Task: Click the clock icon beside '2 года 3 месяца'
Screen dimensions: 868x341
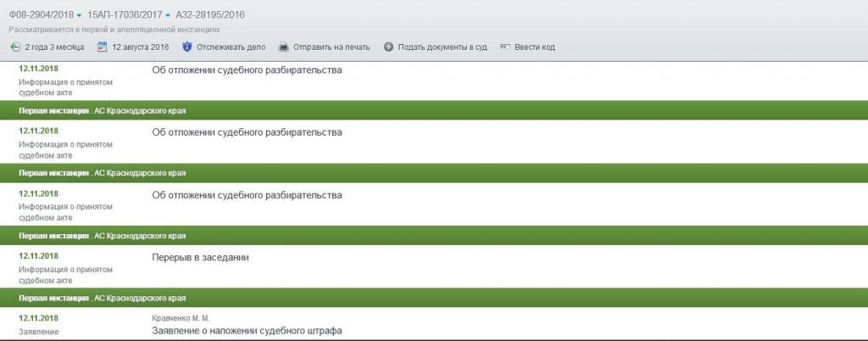Action: 15,47
